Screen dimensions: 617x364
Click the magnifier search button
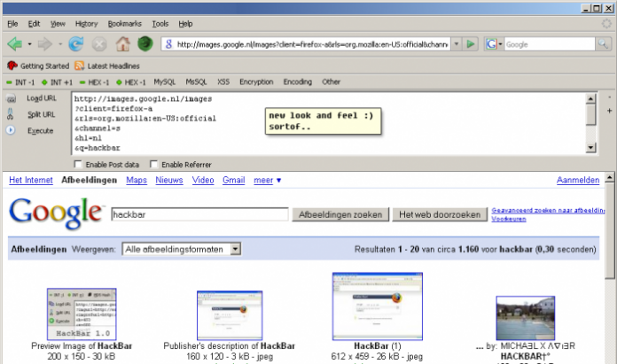point(603,44)
